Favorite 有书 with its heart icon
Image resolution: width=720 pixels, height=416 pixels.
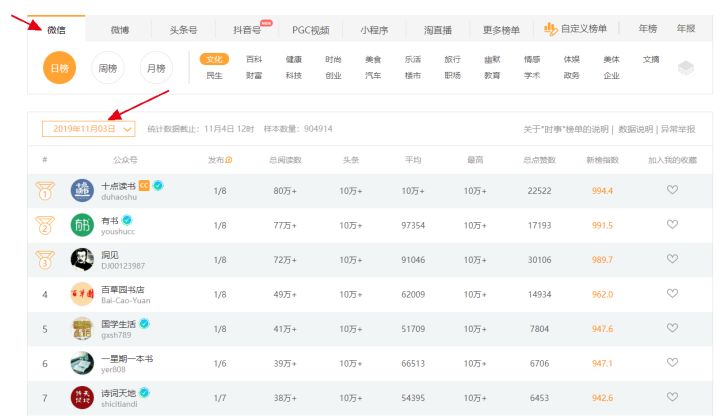tap(672, 224)
